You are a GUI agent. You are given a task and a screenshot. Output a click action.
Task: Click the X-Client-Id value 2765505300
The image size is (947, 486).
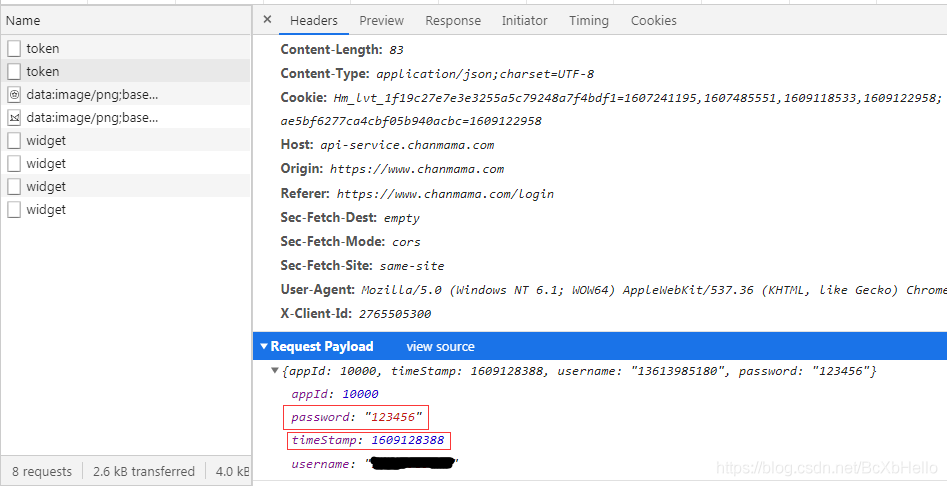395,314
